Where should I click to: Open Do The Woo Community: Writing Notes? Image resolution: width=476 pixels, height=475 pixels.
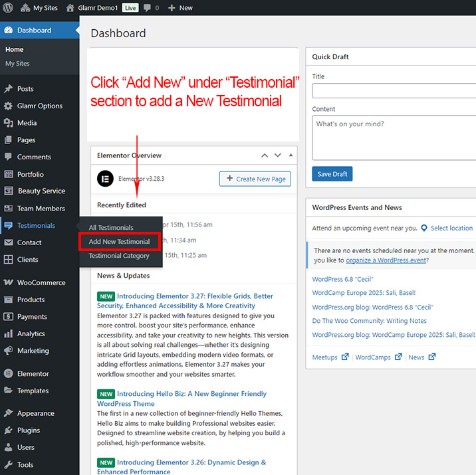pos(369,321)
